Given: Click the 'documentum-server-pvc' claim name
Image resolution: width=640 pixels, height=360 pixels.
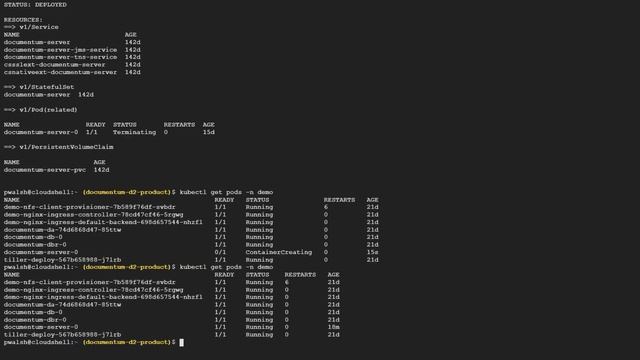Looking at the screenshot, I should (45, 170).
